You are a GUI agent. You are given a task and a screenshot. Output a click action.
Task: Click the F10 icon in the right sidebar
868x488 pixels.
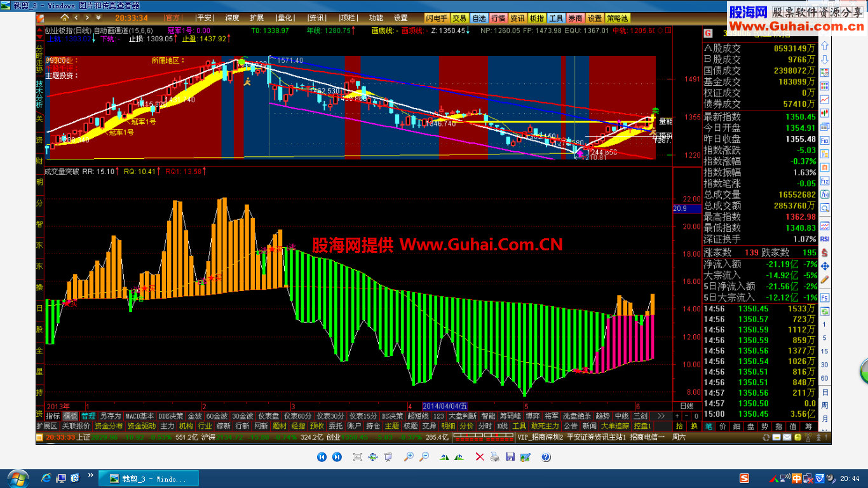tap(824, 140)
